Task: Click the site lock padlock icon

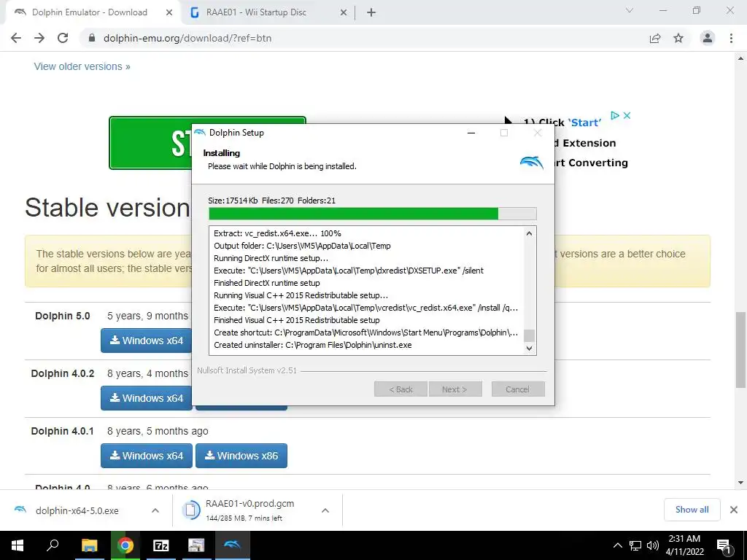Action: pyautogui.click(x=92, y=38)
